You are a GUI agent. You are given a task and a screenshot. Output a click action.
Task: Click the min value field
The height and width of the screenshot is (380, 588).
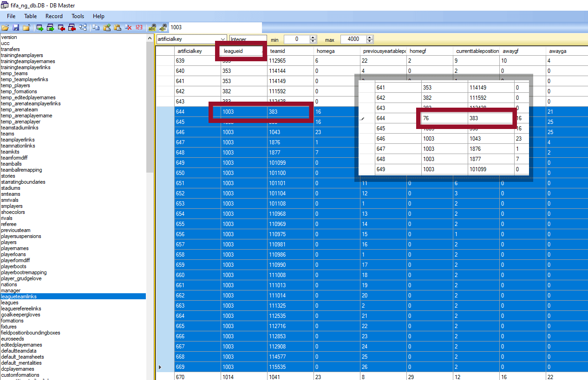pos(296,39)
